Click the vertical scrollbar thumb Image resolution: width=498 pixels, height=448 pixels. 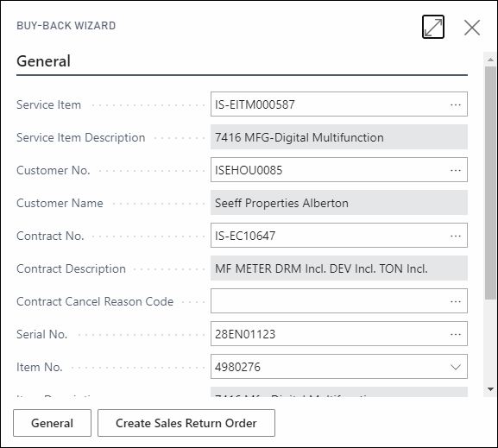490,183
